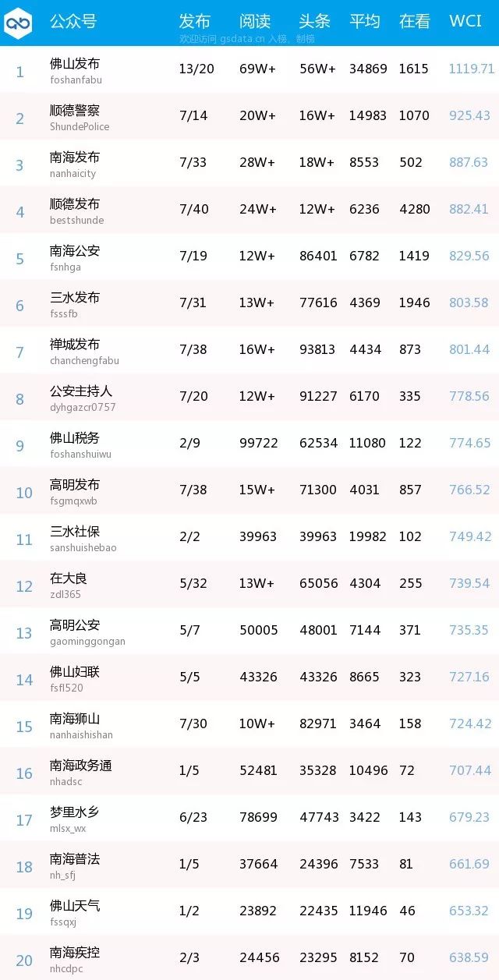499x980 pixels.
Task: Select the 梦里水乡 account name
Action: (75, 812)
